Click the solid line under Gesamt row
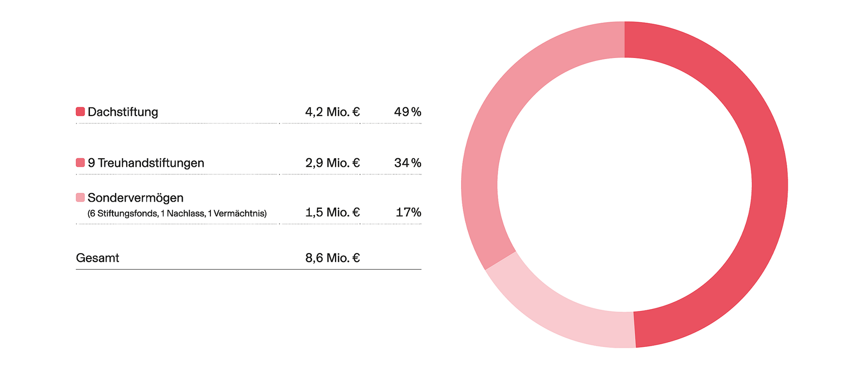Image resolution: width=868 pixels, height=370 pixels. pyautogui.click(x=248, y=269)
